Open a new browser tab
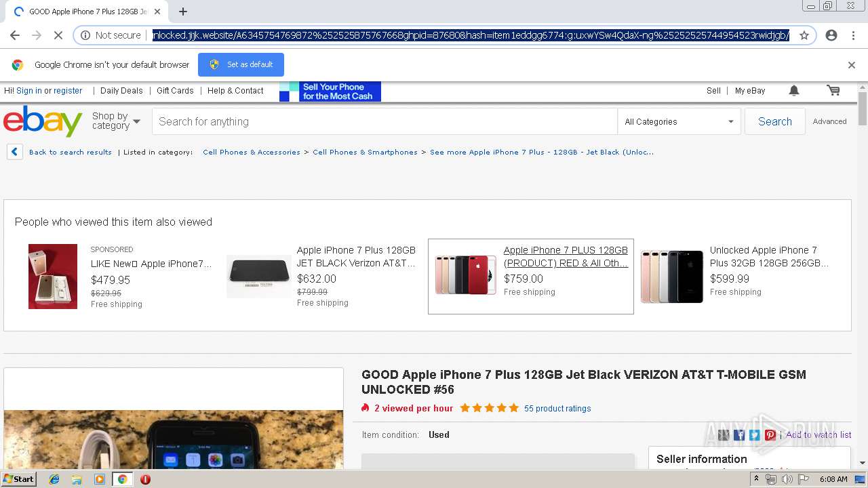Screen dimensions: 868x488 (183, 12)
